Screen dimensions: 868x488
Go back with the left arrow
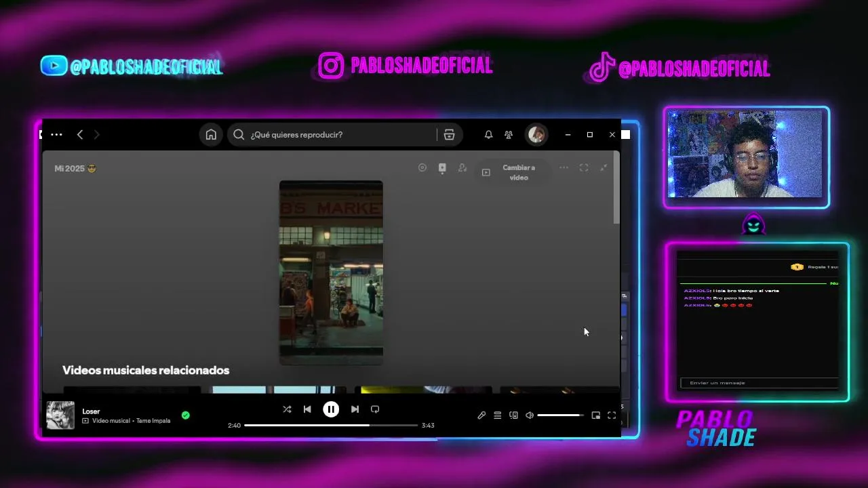[x=80, y=135]
